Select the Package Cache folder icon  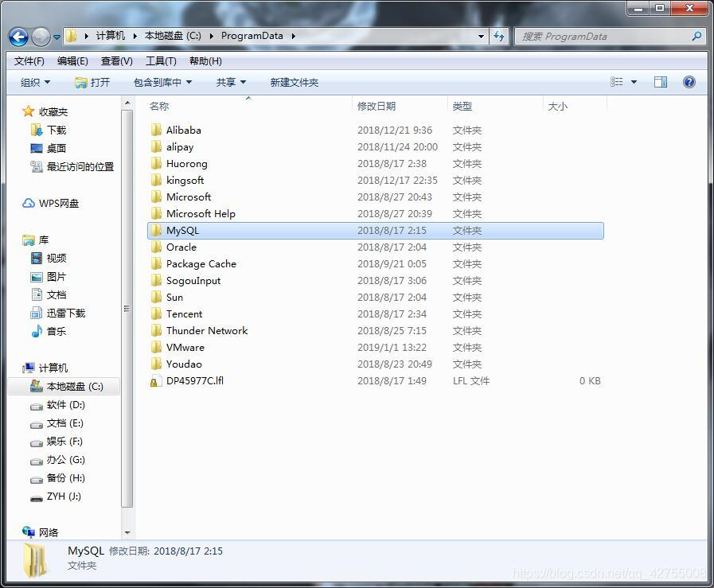click(156, 263)
